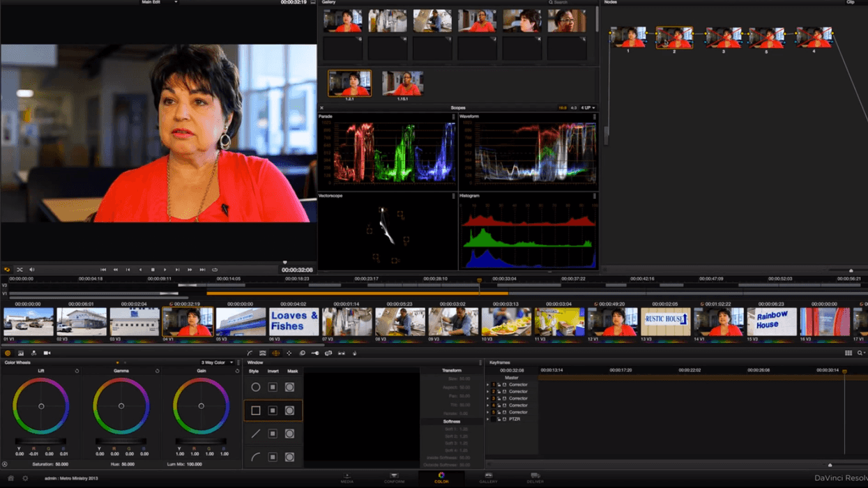
Task: Expand Corrector 1 in Keyframes list
Action: tap(488, 385)
